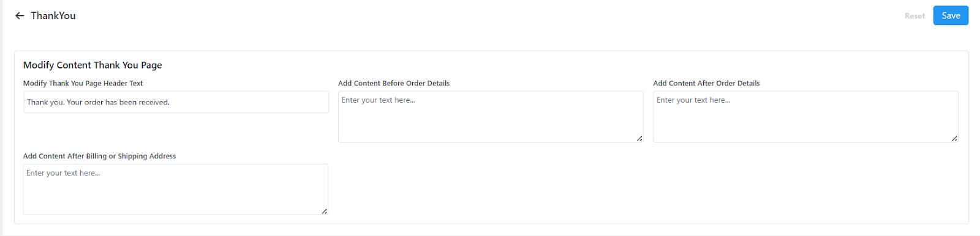
Task: Click the 'Modify Thank You Page Header Text' label
Action: (x=83, y=83)
